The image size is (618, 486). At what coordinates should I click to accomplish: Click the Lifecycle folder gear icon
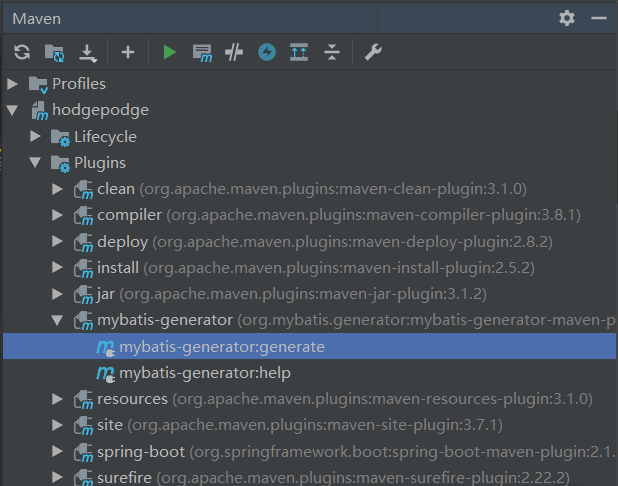point(60,138)
